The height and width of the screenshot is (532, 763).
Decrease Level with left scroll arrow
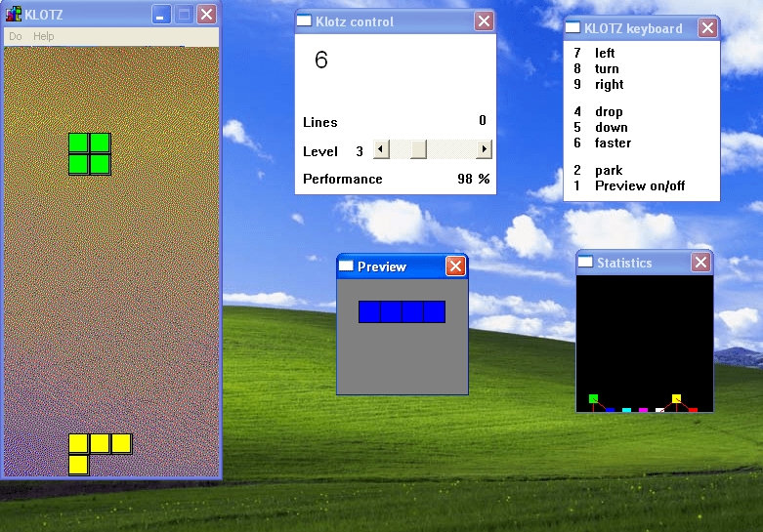click(382, 149)
